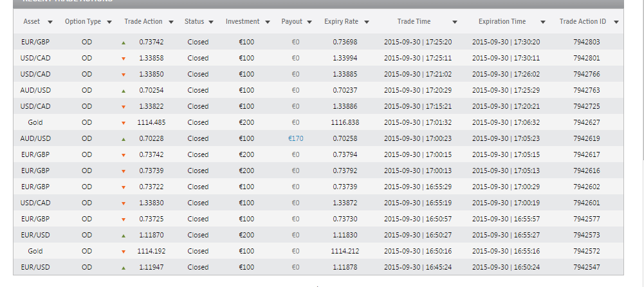Click the green up arrow for trade 7942803
This screenshot has width=644, height=287.
pyautogui.click(x=123, y=42)
